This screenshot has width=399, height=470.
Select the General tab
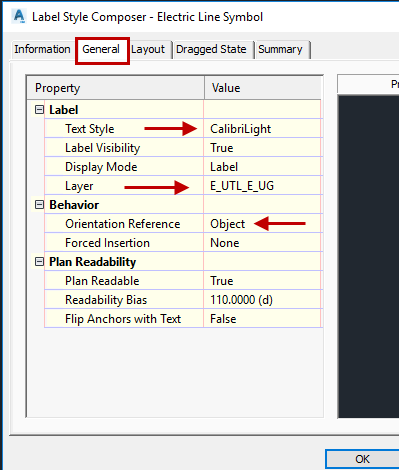[101, 49]
